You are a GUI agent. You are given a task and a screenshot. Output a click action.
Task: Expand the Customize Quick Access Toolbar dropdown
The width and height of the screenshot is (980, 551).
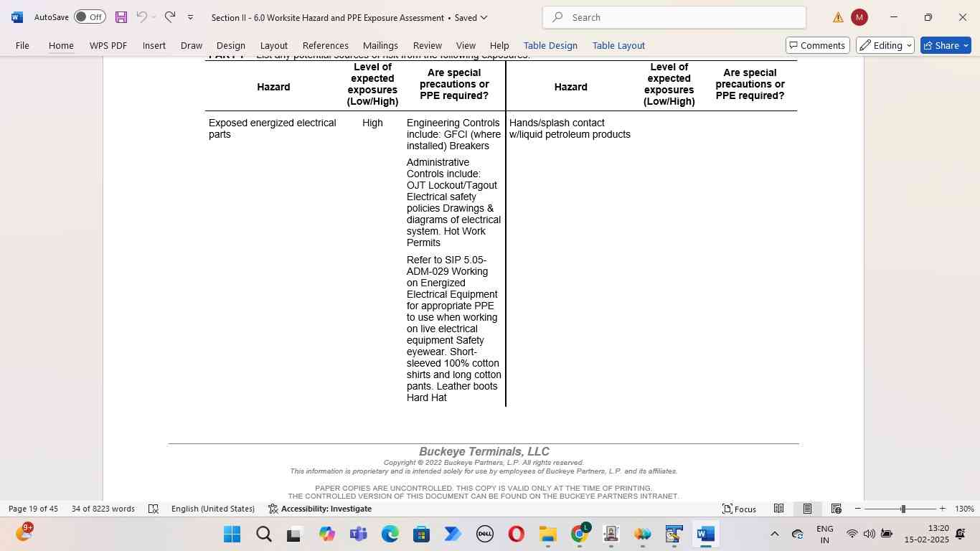190,17
